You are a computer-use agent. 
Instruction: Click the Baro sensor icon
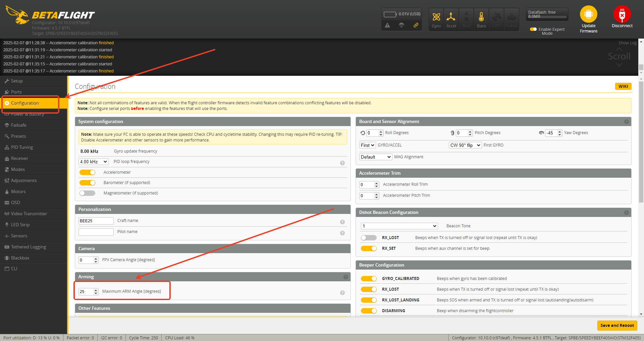tap(481, 17)
